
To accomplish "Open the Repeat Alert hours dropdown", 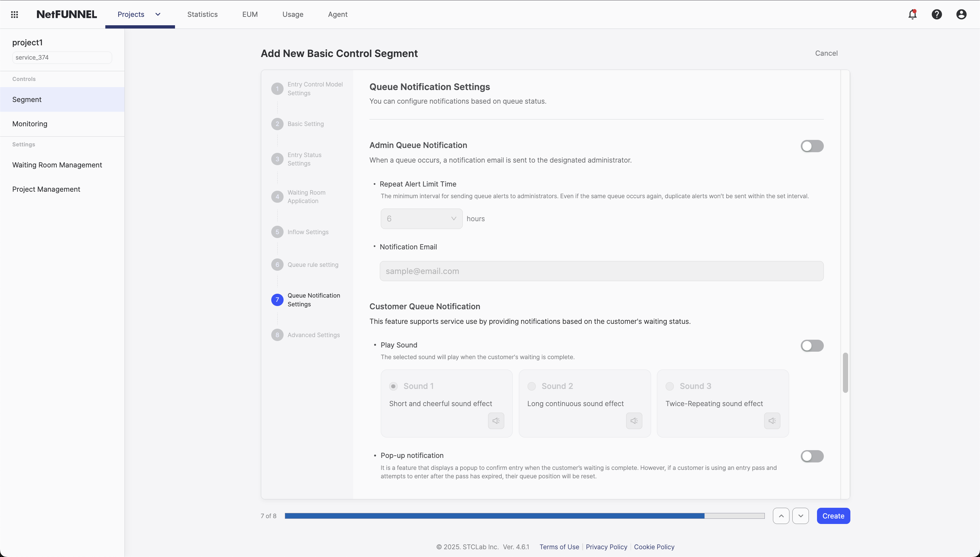I will [x=421, y=219].
